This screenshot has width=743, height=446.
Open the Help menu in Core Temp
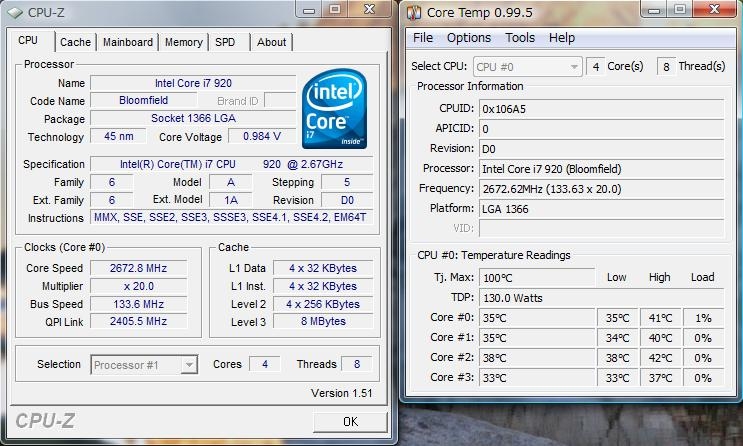(562, 38)
